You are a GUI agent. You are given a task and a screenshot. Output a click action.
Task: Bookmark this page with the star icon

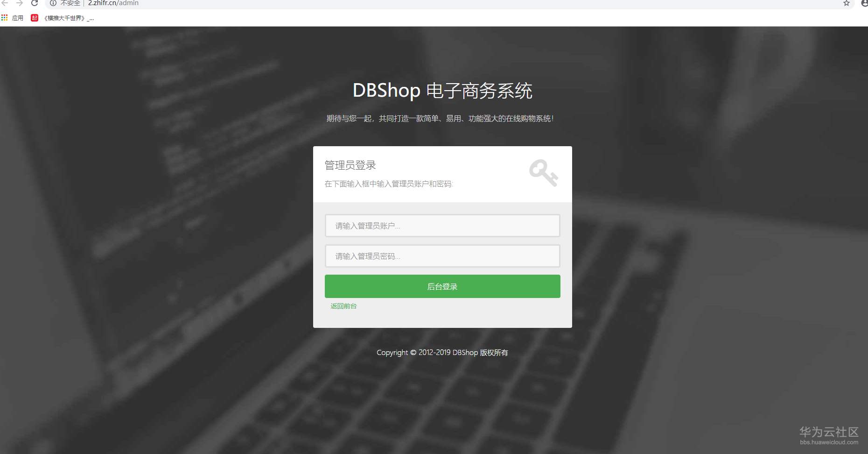click(x=847, y=3)
